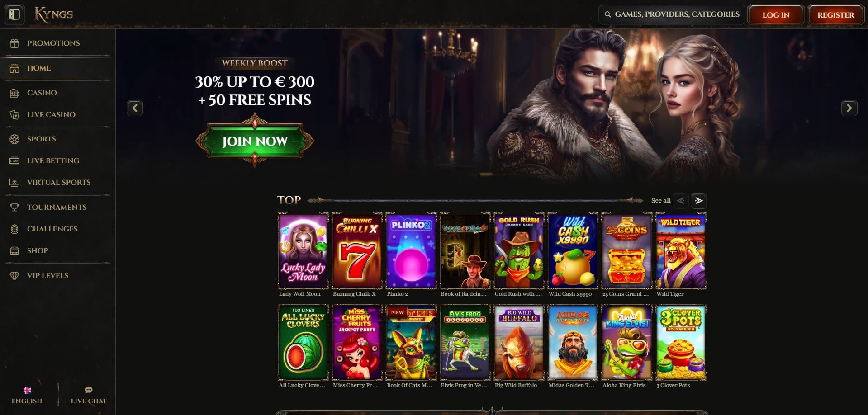Click the Tournaments trophy icon
Viewport: 868px width, 415px height.
click(14, 207)
